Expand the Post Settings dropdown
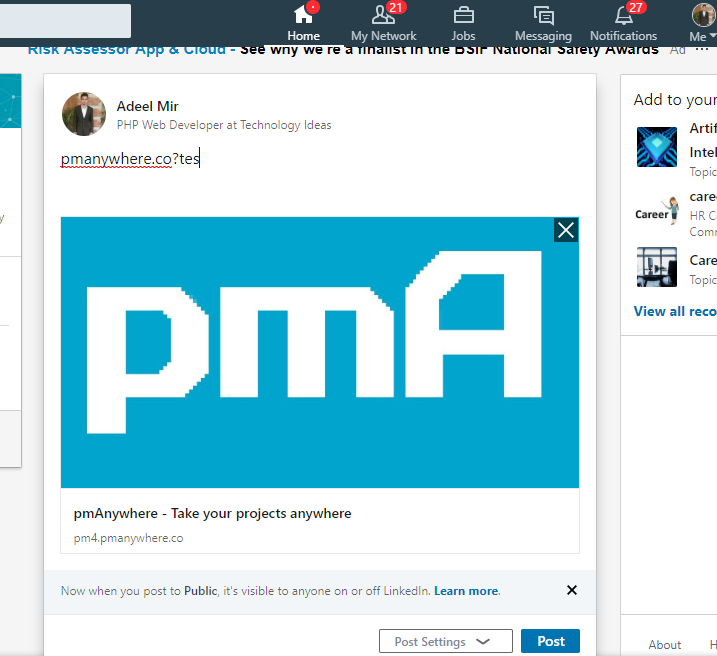This screenshot has width=717, height=656. pyautogui.click(x=445, y=641)
